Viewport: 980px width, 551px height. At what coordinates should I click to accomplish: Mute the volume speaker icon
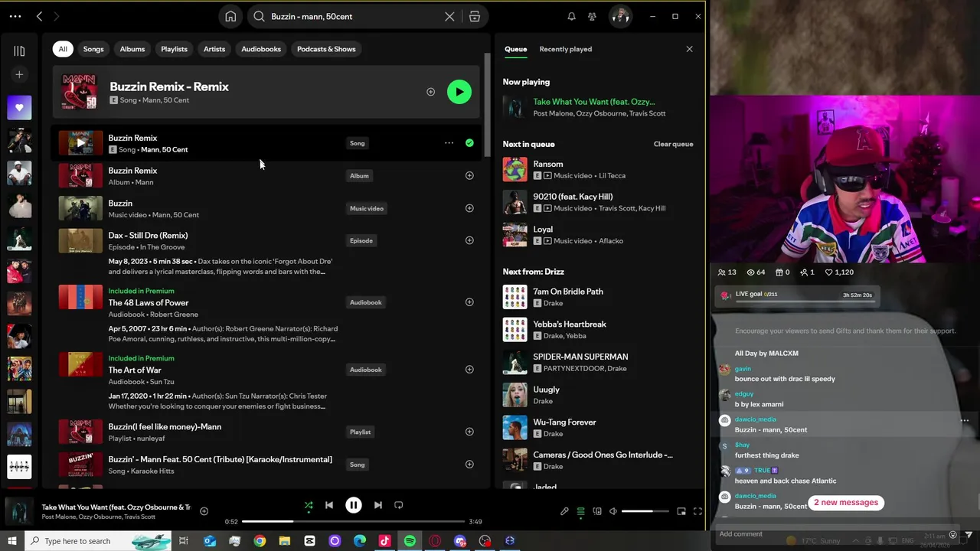tap(612, 511)
